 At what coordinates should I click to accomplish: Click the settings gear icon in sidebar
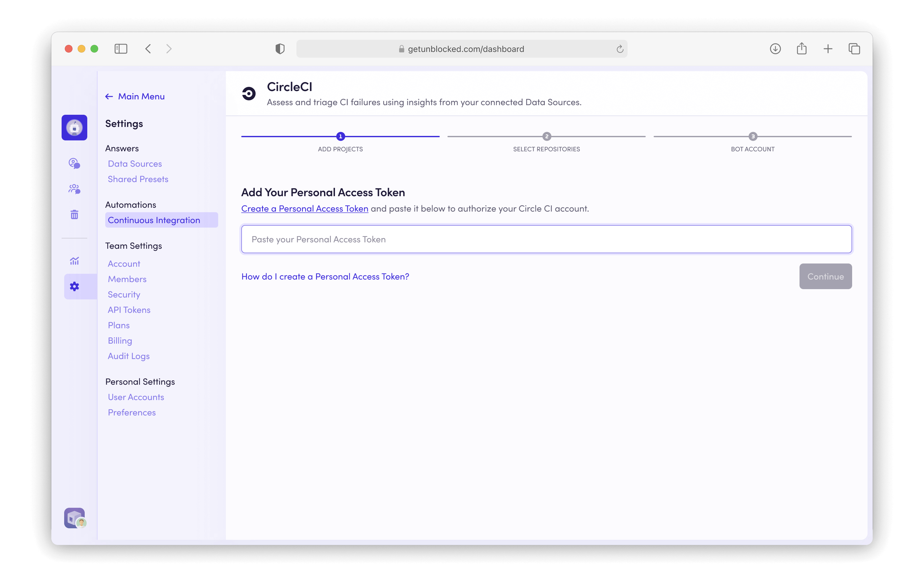click(x=74, y=286)
